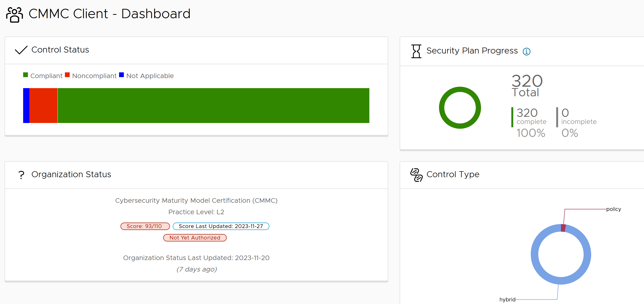644x304 pixels.
Task: Open the Security Plan Progress info tooltip
Action: point(527,51)
